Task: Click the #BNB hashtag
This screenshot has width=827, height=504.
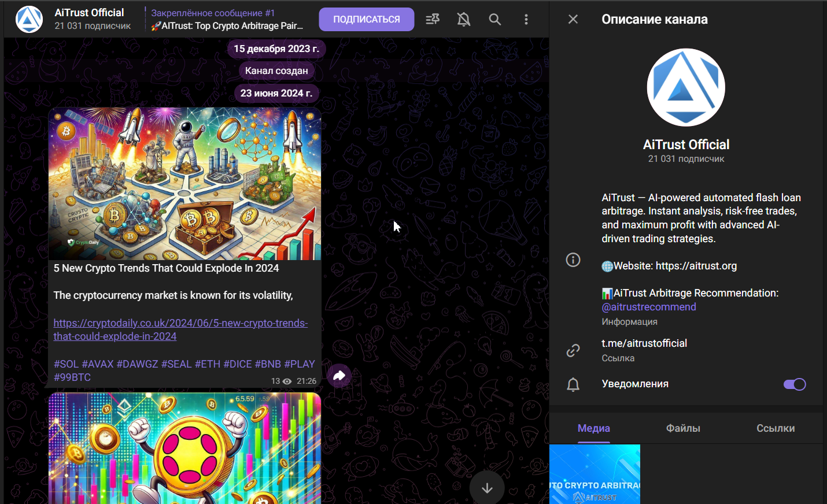Action: click(x=268, y=364)
